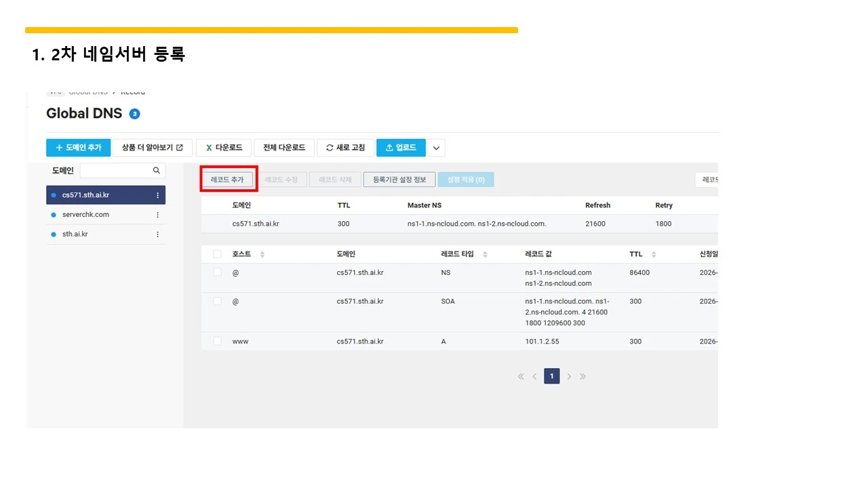Refresh using 새로 고침 button

click(345, 148)
